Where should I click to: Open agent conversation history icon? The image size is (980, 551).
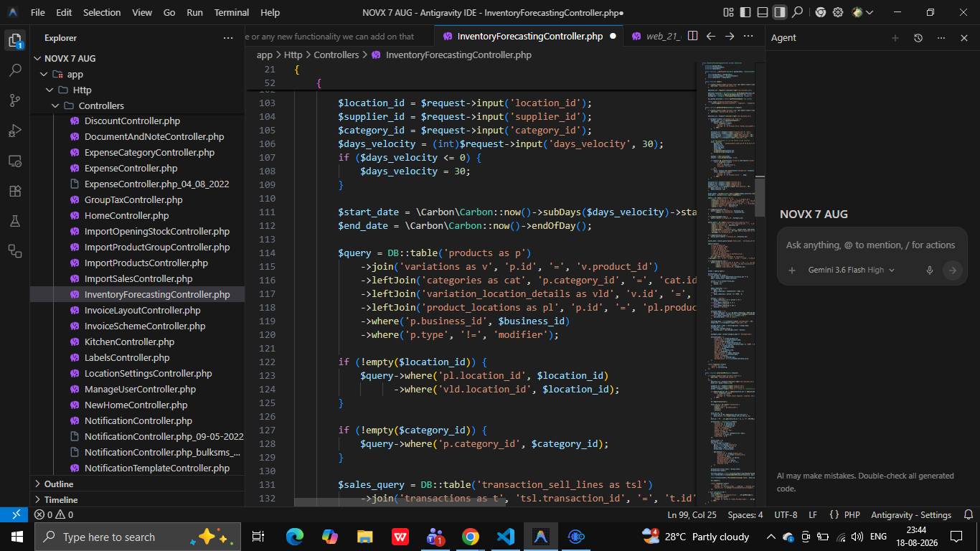pos(918,38)
